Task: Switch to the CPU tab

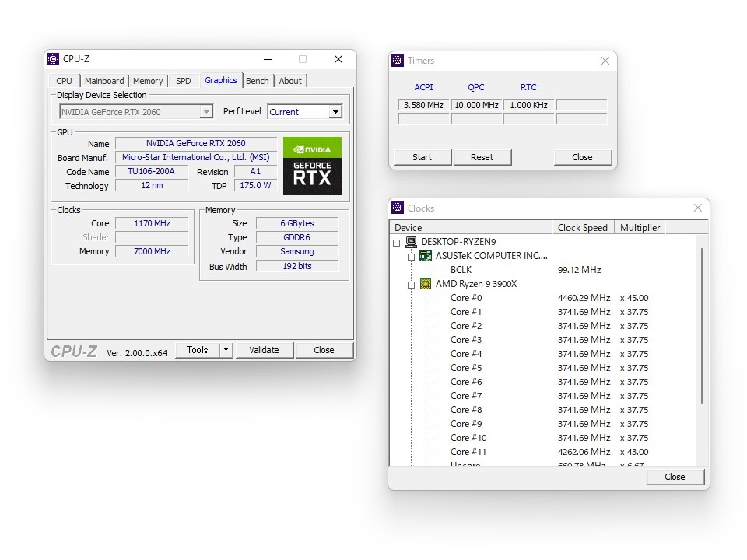Action: [64, 81]
